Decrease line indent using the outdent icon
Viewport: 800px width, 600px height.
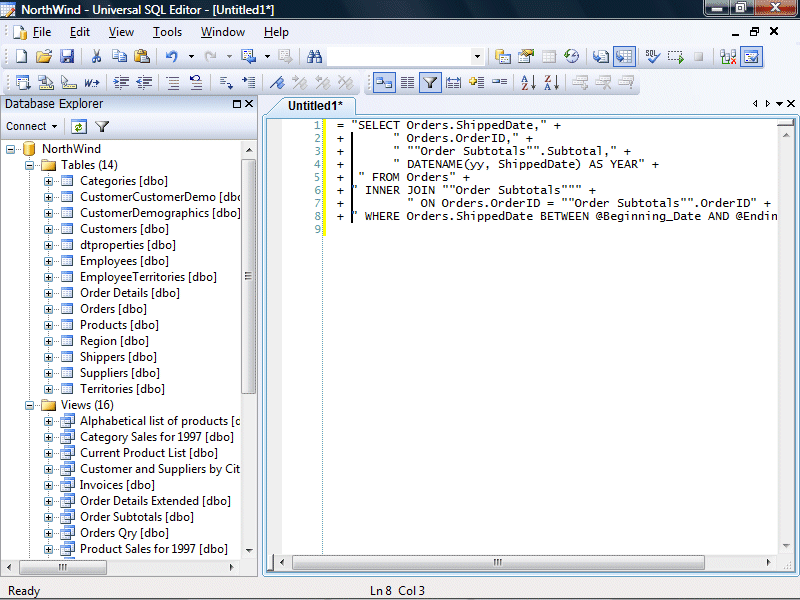(144, 82)
